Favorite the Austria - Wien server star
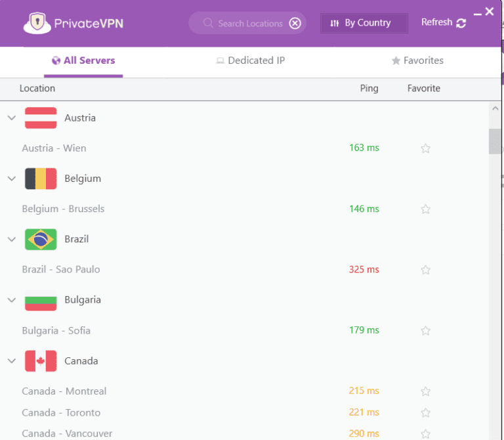 click(x=425, y=148)
